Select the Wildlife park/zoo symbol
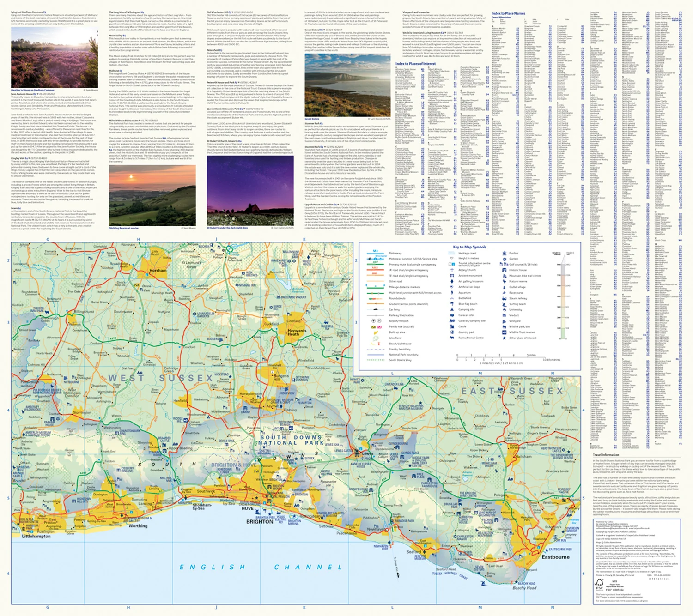Viewport: 693px width, 616px height. tap(504, 326)
